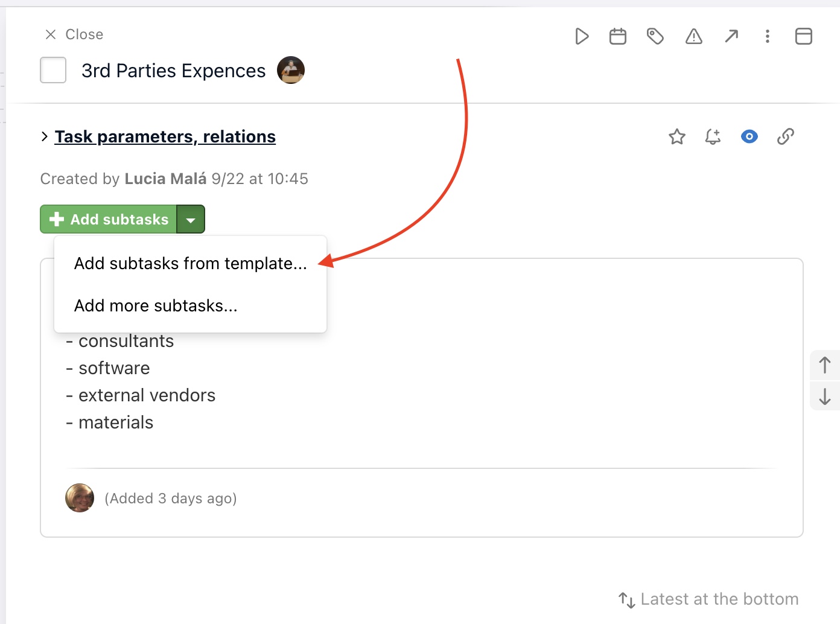Open the panel layout icon at top right

pos(803,36)
